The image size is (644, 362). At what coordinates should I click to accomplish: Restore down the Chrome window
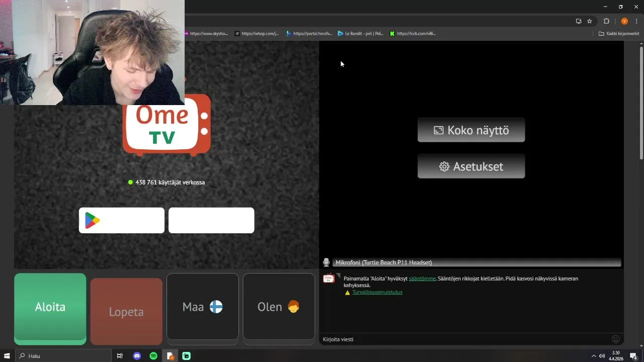coord(620,7)
